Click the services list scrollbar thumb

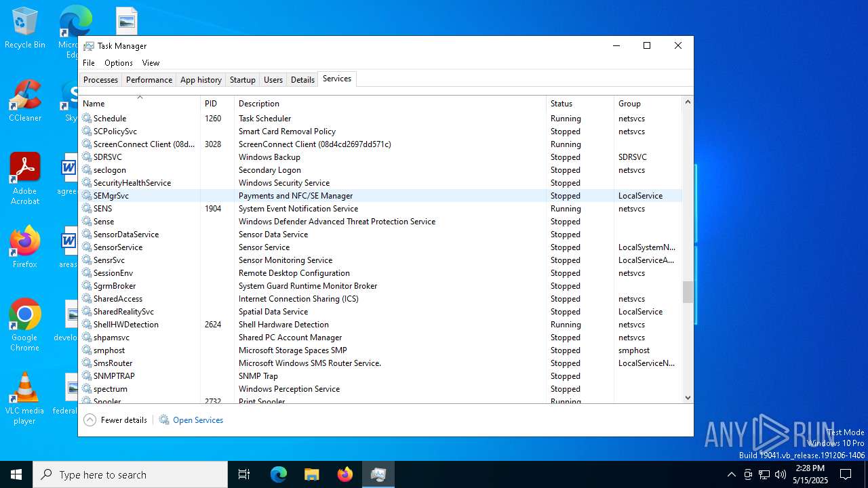click(688, 292)
